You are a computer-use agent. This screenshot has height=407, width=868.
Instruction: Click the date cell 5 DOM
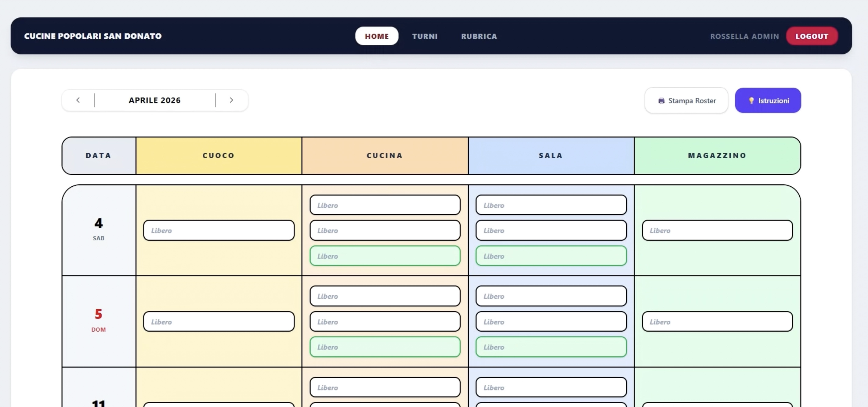(x=99, y=322)
